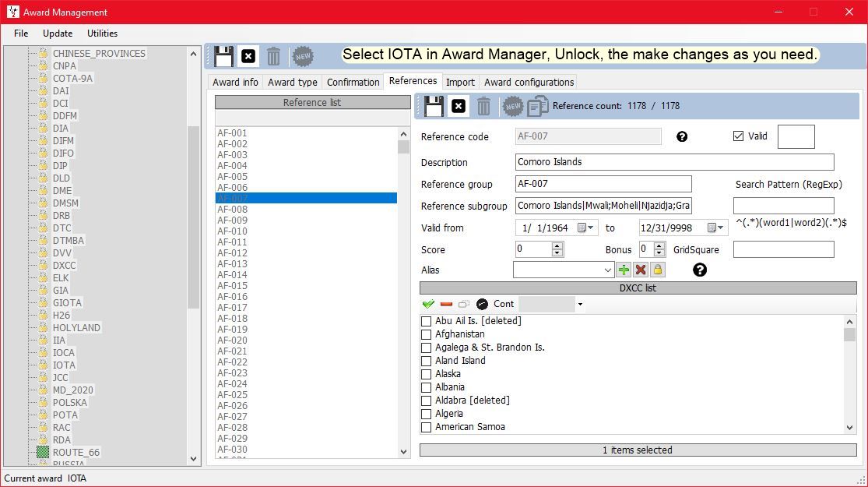The image size is (868, 487).
Task: Increase the Bonus value with up arrow
Action: 659,246
